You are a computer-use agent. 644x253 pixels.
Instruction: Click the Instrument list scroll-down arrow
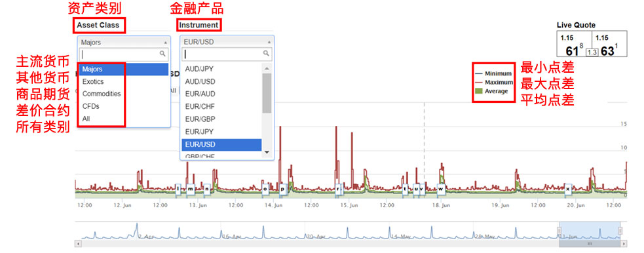tap(267, 152)
